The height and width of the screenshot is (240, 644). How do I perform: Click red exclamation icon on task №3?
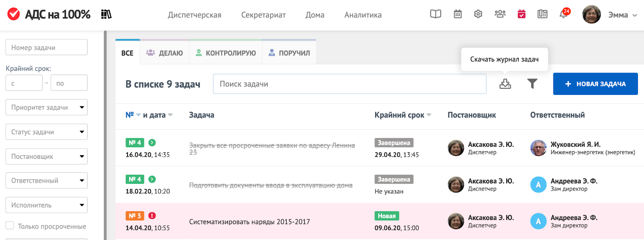coord(152,216)
